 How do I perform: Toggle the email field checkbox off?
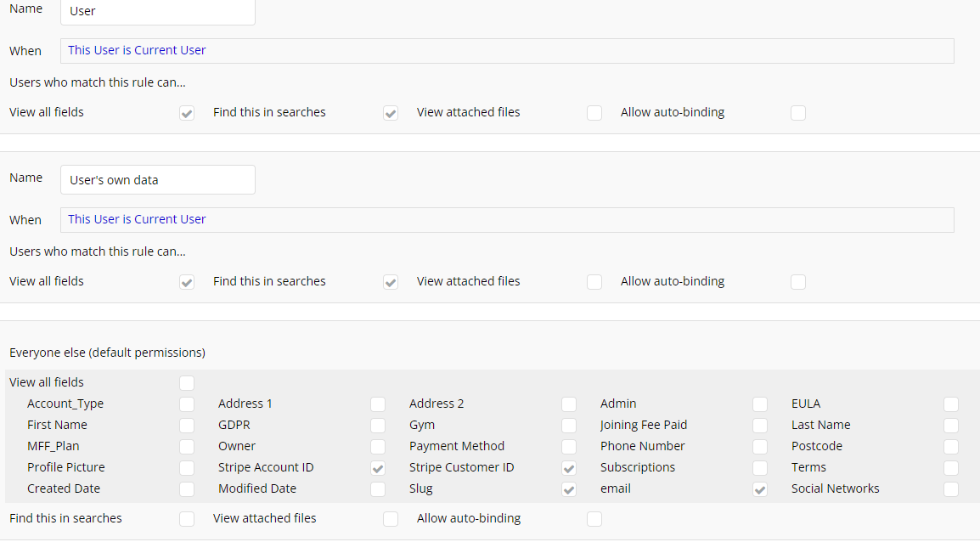(x=760, y=489)
